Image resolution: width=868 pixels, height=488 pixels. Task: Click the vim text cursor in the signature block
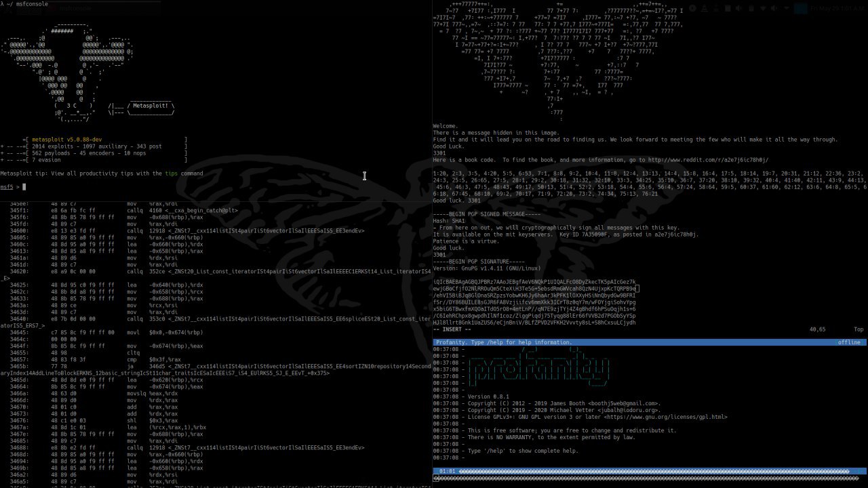pyautogui.click(x=638, y=289)
